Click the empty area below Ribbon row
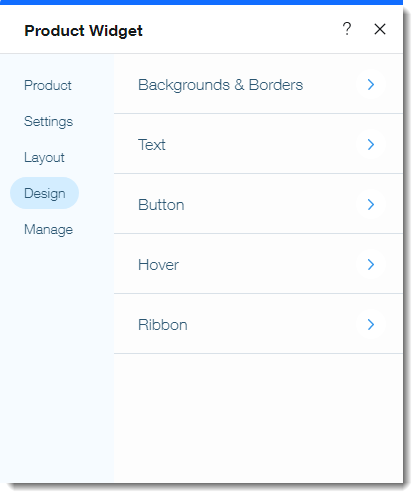Screen dimensions: 418x498 [x=258, y=418]
